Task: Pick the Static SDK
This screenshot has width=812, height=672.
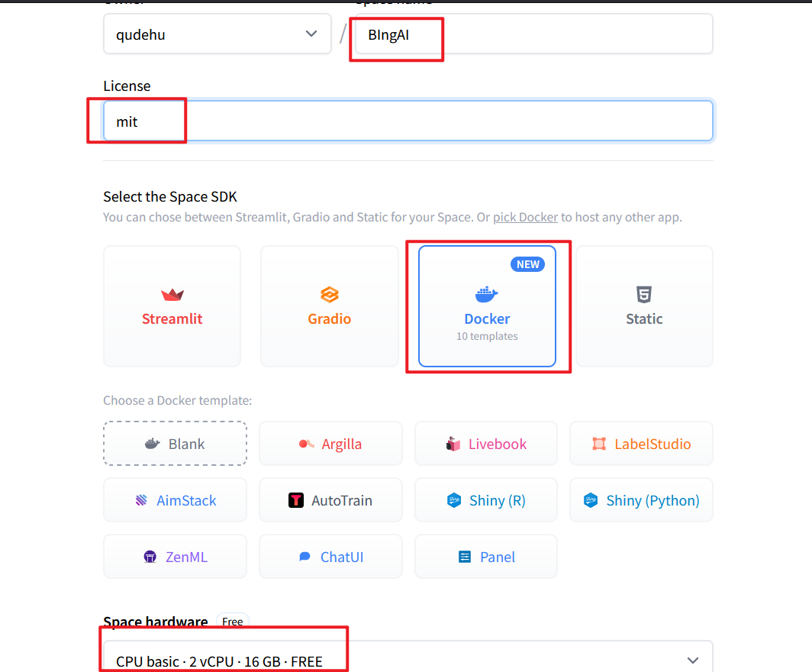Action: (x=644, y=306)
